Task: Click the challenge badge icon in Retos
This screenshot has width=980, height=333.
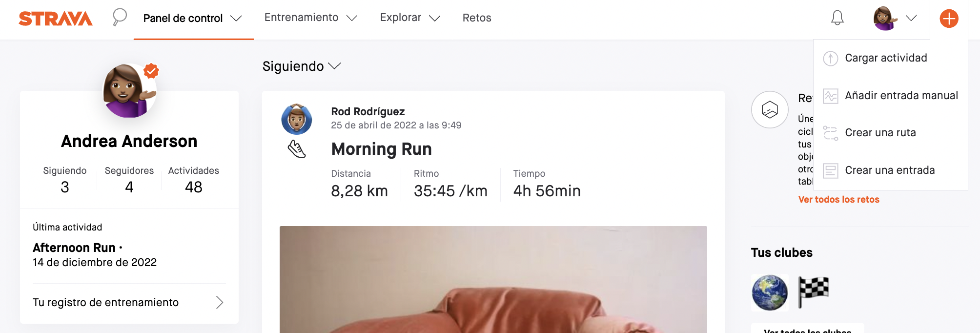Action: pos(770,109)
